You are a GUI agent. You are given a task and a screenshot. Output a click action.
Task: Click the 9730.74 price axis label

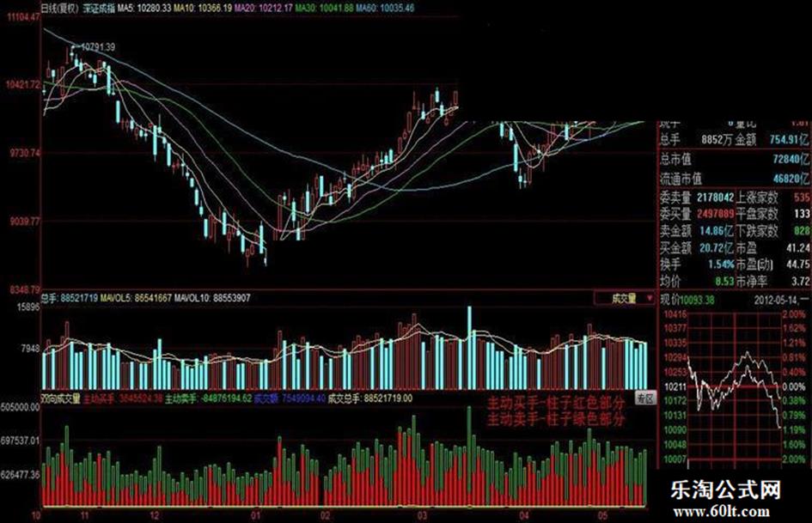coord(25,153)
